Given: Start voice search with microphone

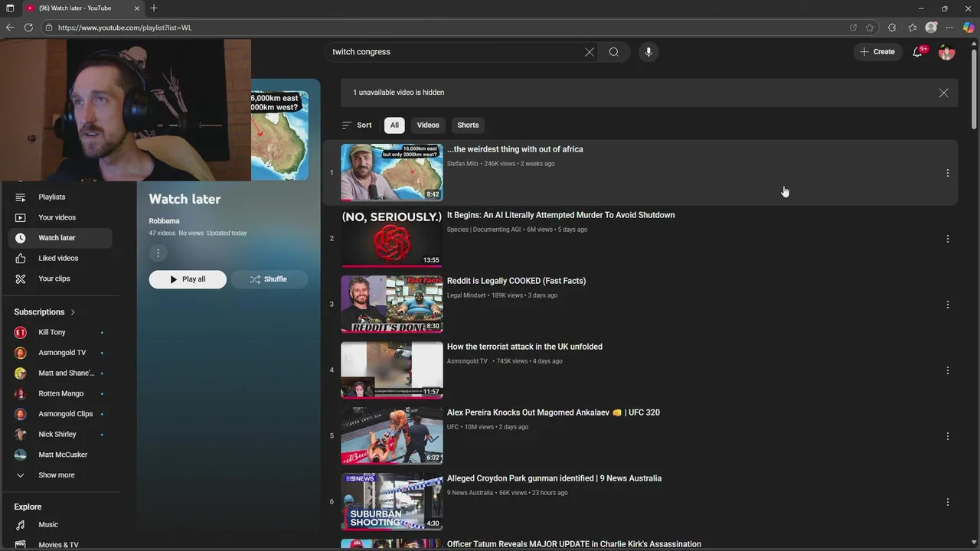Looking at the screenshot, I should [648, 52].
